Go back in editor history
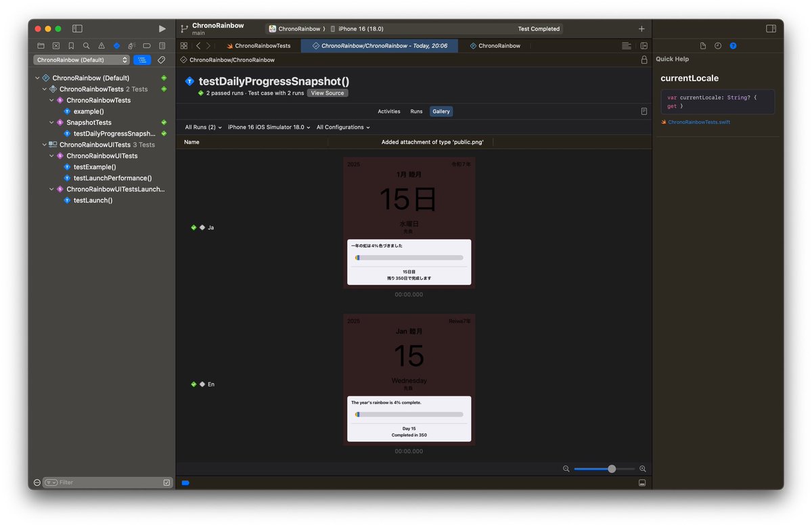 [x=198, y=45]
